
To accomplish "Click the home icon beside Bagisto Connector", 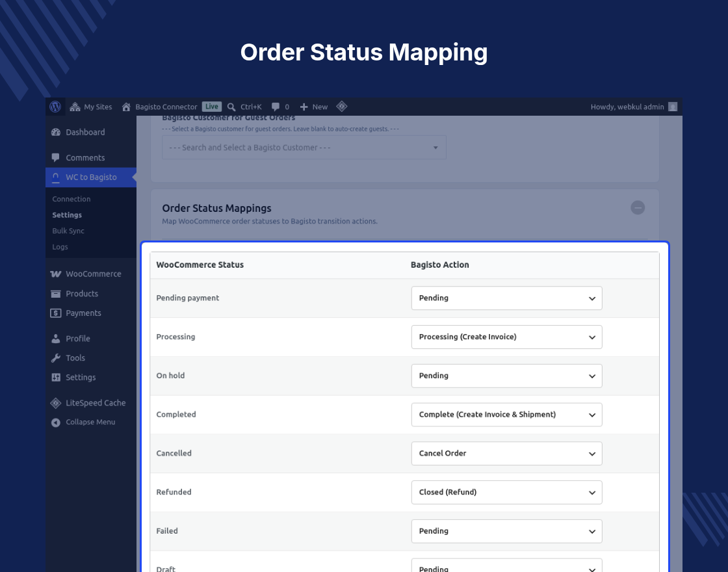I will click(x=126, y=107).
